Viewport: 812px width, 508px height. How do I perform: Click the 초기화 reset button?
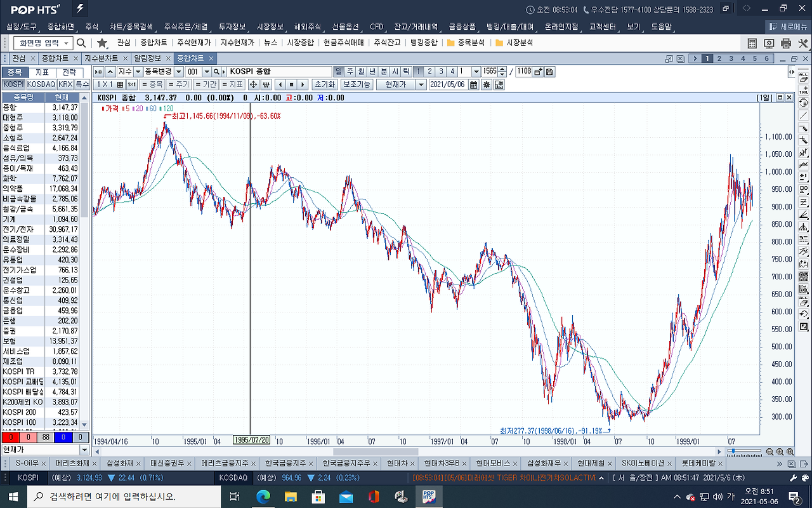tap(324, 84)
